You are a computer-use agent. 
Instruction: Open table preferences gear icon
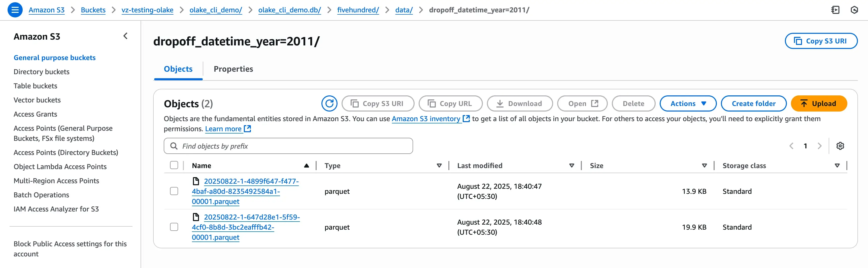click(x=840, y=146)
